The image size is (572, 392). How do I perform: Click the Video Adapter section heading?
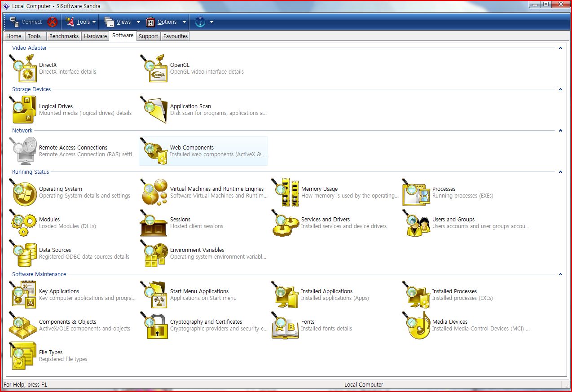(x=30, y=48)
